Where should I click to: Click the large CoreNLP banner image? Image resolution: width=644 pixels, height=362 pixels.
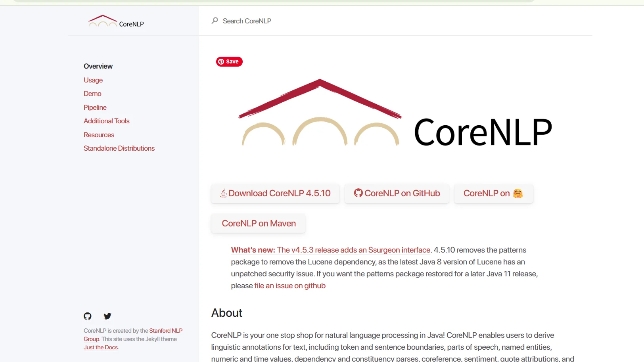tap(395, 113)
